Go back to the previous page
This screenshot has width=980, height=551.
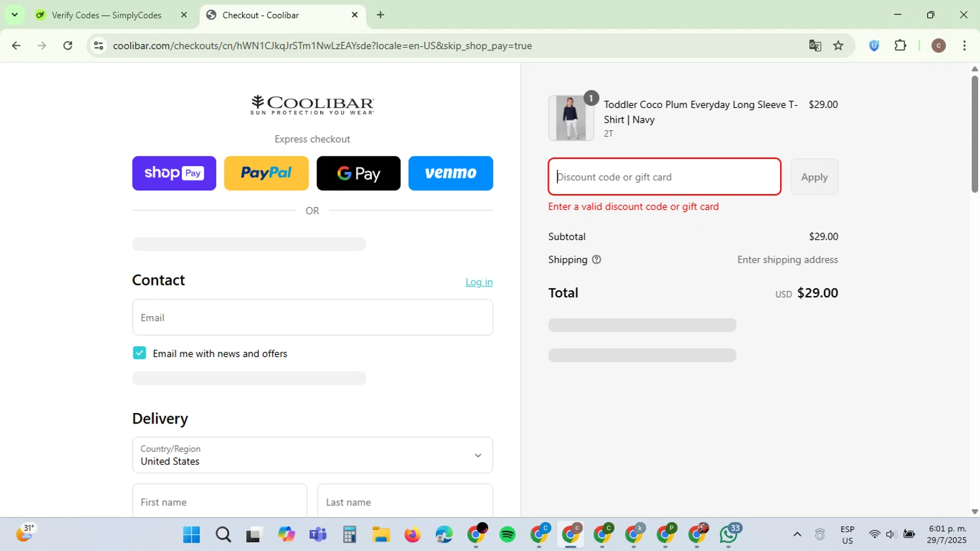16,46
